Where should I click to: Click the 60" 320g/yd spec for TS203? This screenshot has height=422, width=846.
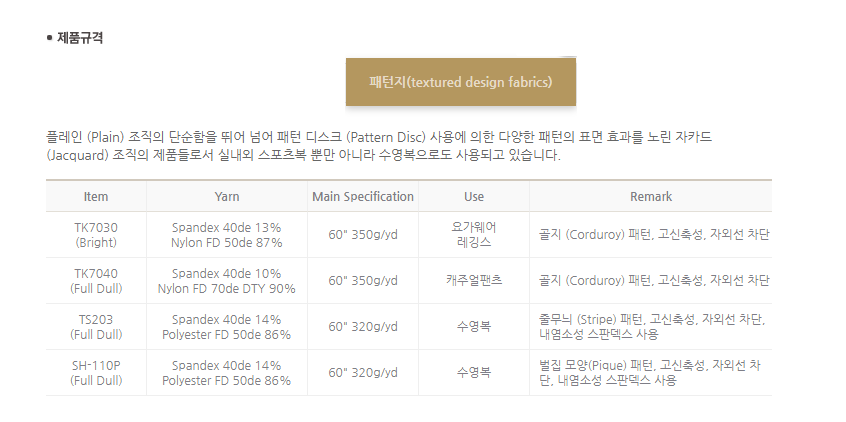click(363, 326)
